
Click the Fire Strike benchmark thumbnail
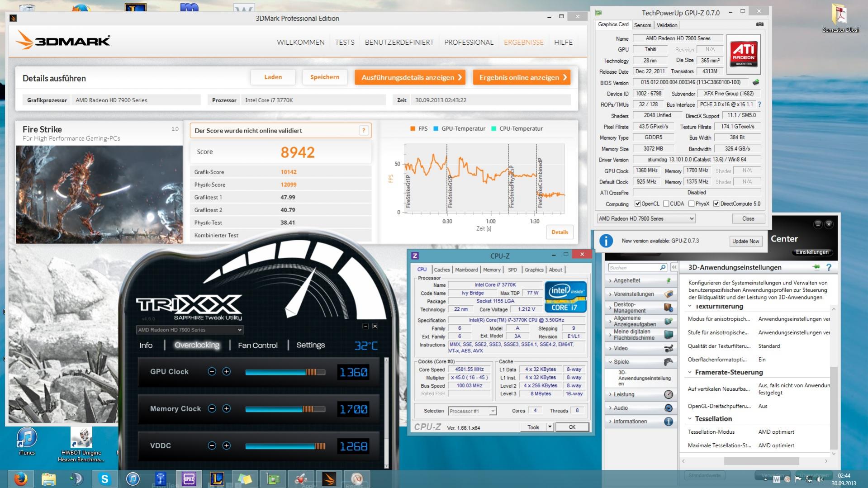coord(99,194)
